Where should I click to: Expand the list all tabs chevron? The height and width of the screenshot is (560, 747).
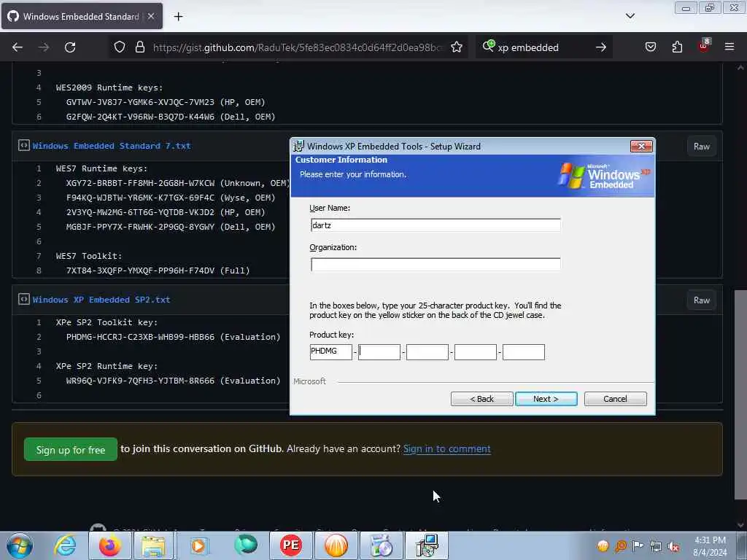click(630, 16)
